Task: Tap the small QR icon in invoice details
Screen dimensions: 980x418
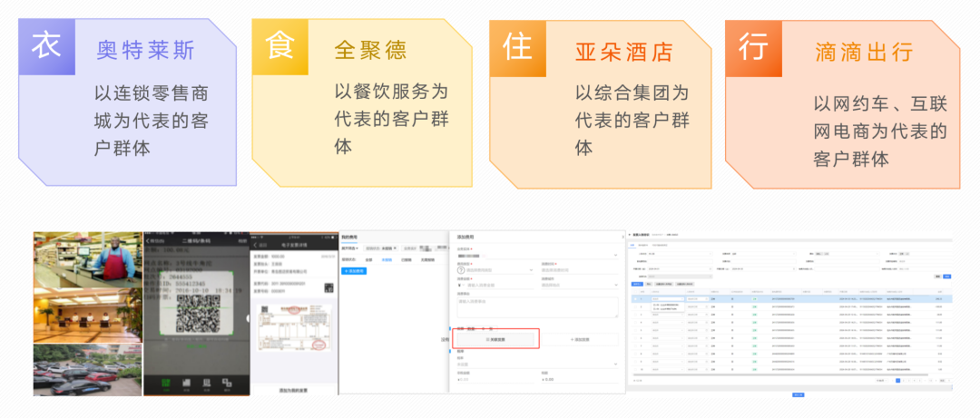Action: pos(328,288)
